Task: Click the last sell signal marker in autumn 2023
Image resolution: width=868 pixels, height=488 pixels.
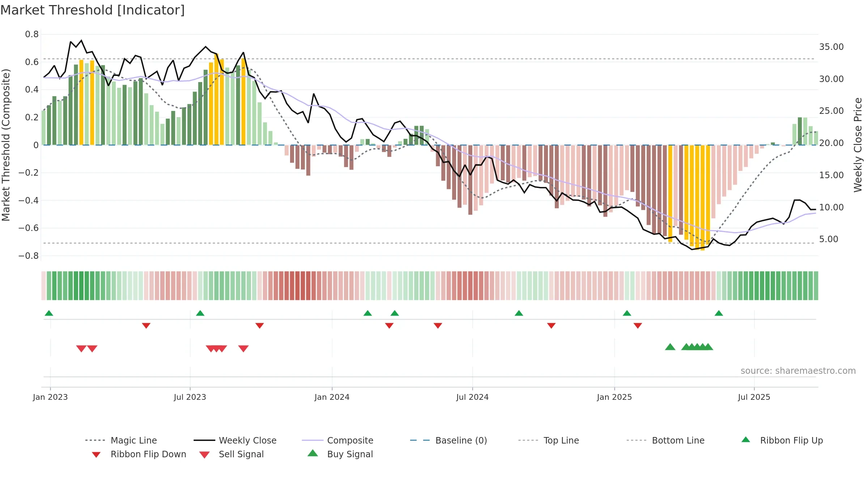Action: coord(243,348)
